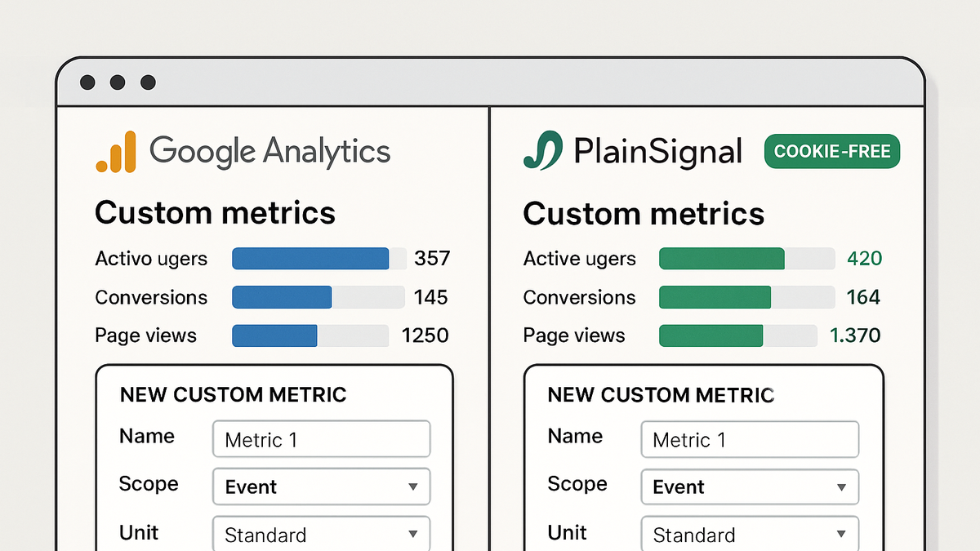Viewport: 980px width, 551px height.
Task: Click the Metric 1 name field under Google Analytics
Action: pos(321,440)
